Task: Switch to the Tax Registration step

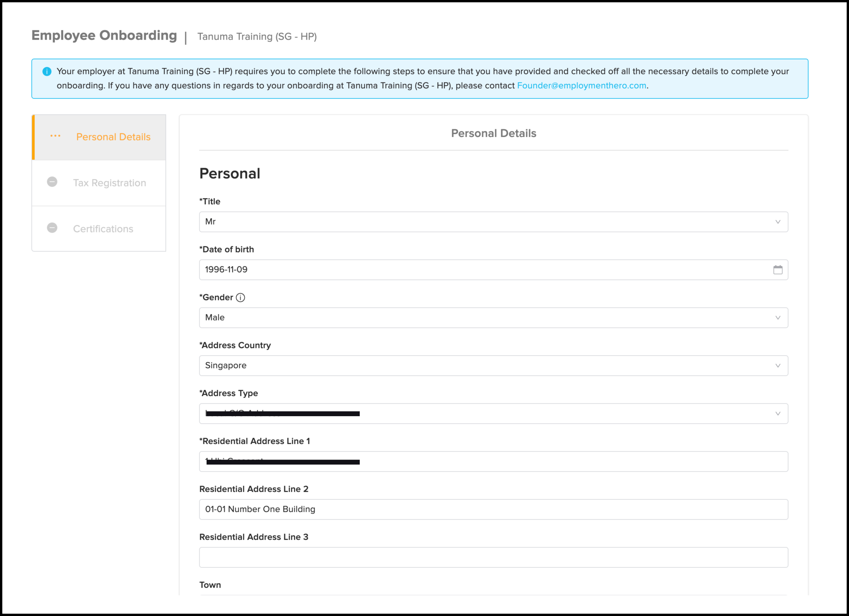Action: [109, 183]
